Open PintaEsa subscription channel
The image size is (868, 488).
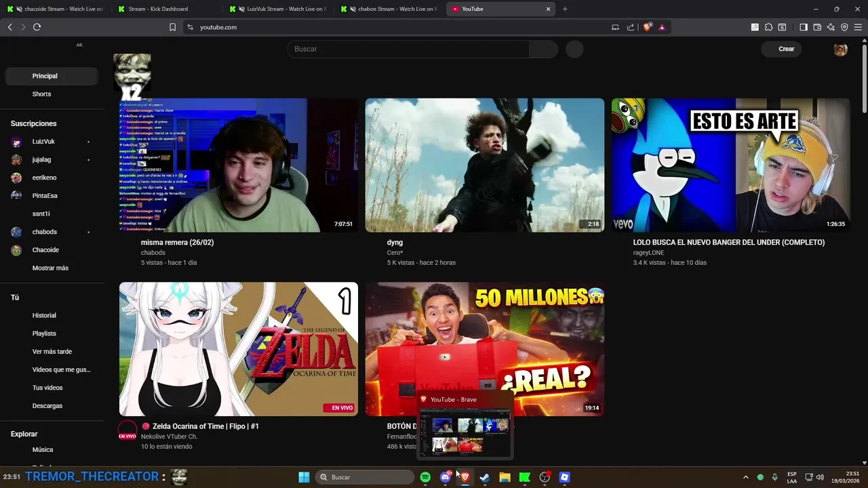(52, 196)
